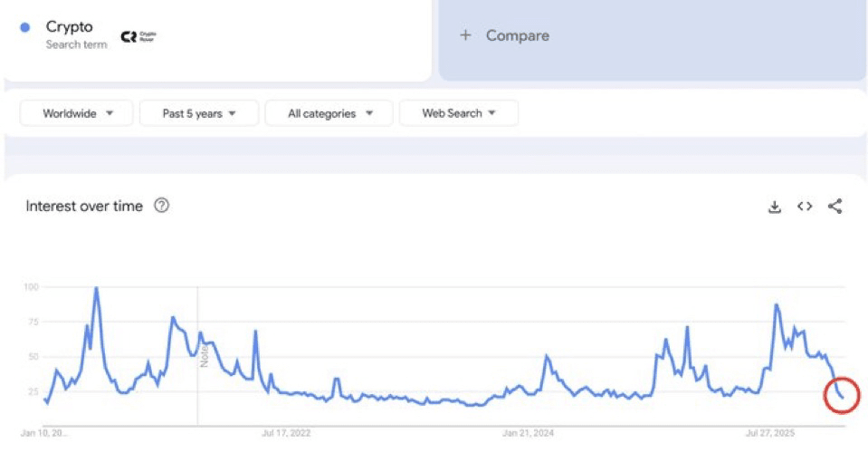Click the Jul 27, 2025 axis label
Viewport: 868px width, 453px height.
770,433
